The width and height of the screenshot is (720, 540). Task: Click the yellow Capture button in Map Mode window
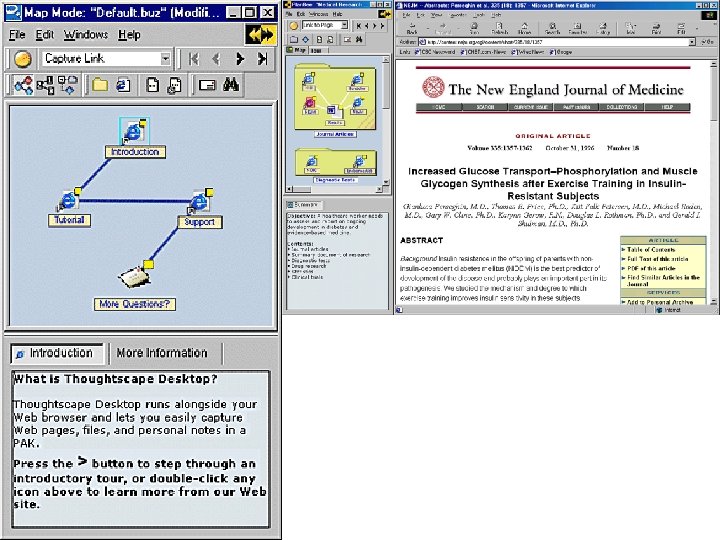coord(22,59)
